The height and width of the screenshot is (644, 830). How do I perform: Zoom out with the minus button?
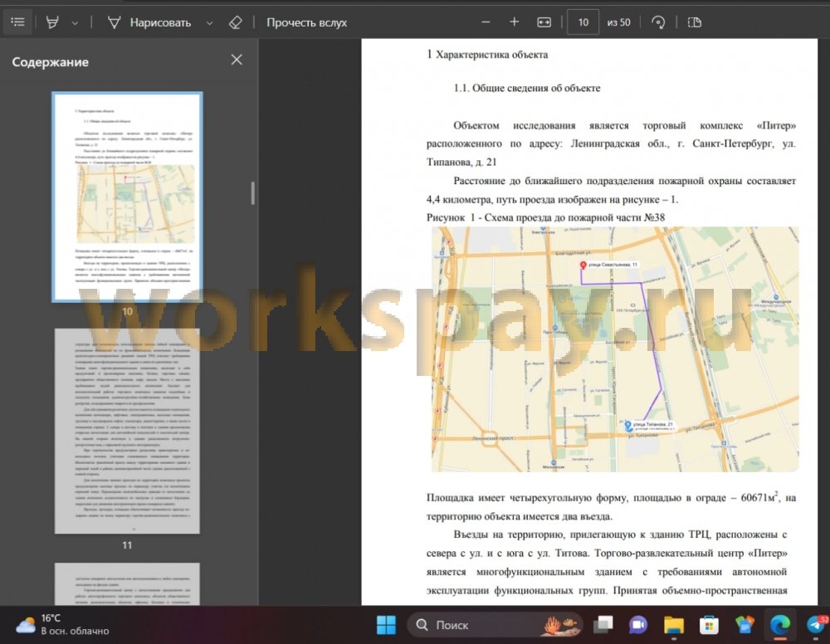pyautogui.click(x=486, y=22)
